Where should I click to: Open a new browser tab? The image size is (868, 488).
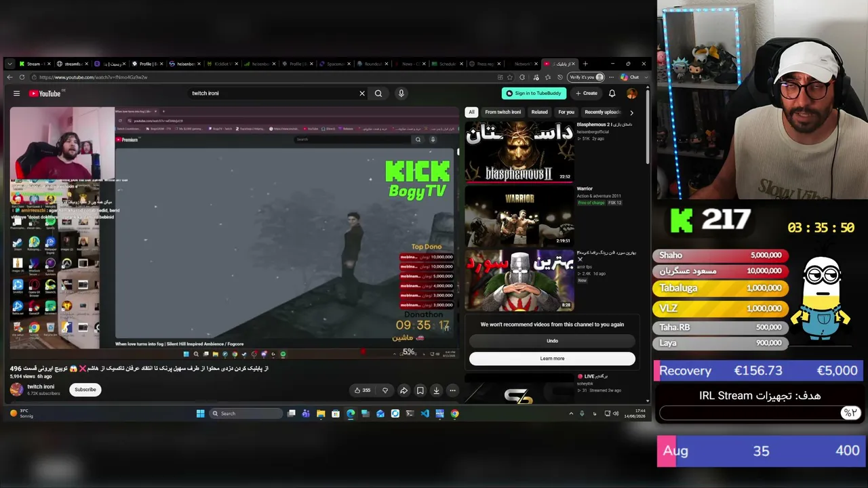pos(585,64)
